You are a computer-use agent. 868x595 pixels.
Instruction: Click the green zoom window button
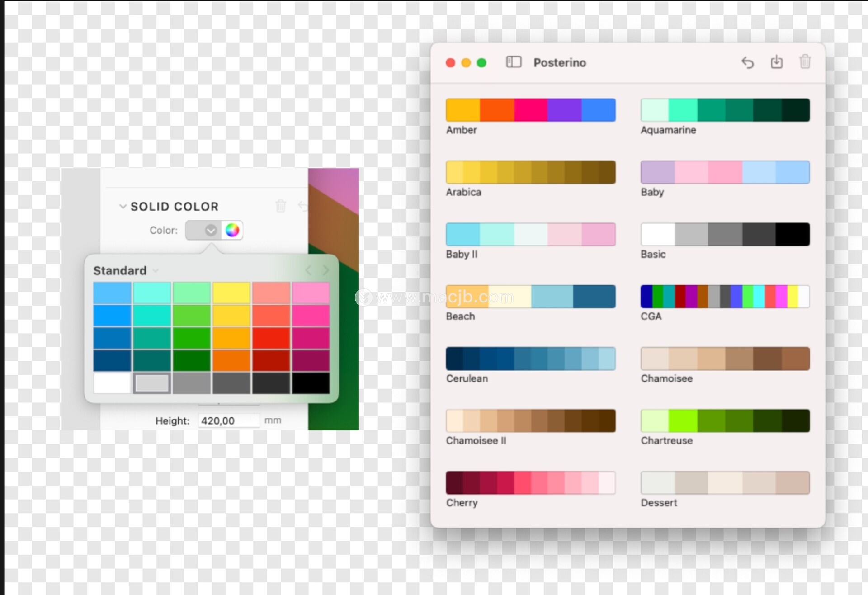click(481, 63)
